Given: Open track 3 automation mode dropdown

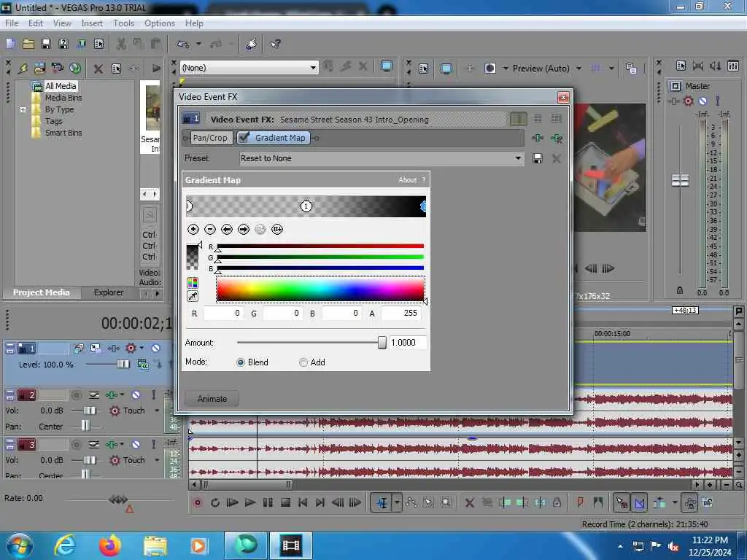Looking at the screenshot, I should click(157, 460).
